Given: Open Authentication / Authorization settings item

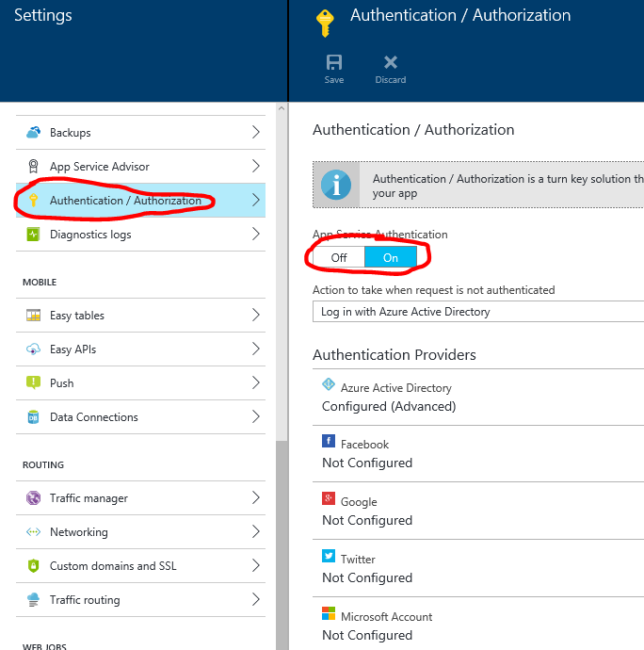Looking at the screenshot, I should point(125,201).
